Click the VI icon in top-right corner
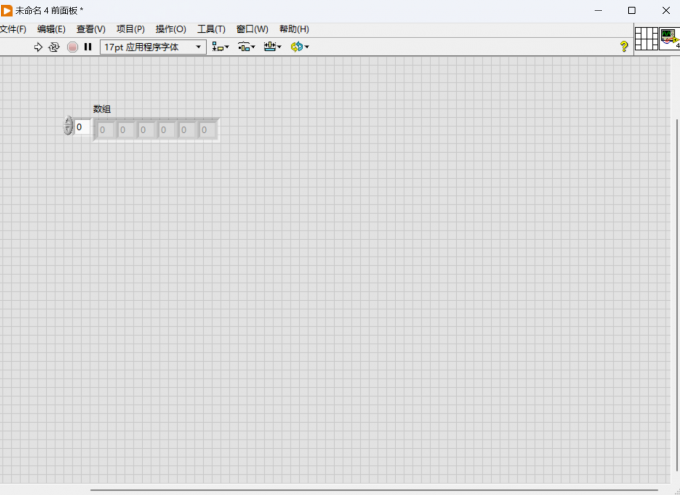The width and height of the screenshot is (680, 495). (670, 39)
